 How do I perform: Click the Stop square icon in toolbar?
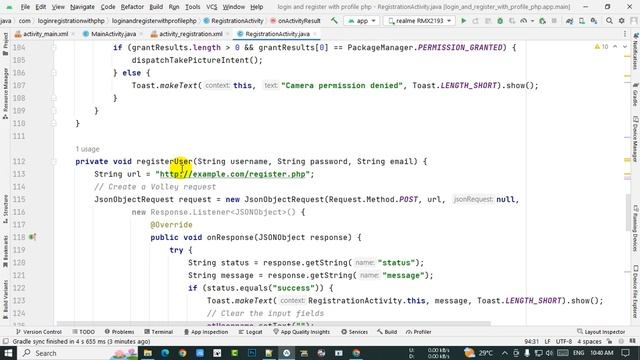click(554, 20)
